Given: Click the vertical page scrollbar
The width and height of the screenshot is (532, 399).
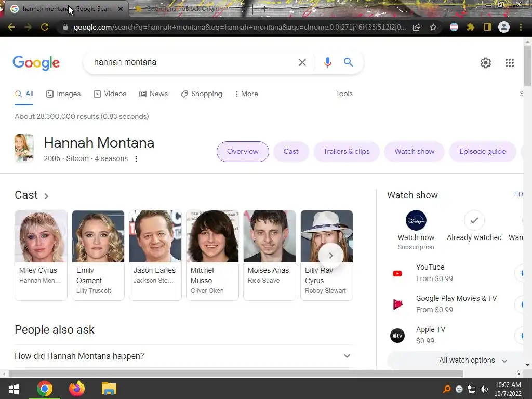Looking at the screenshot, I should click(x=527, y=65).
